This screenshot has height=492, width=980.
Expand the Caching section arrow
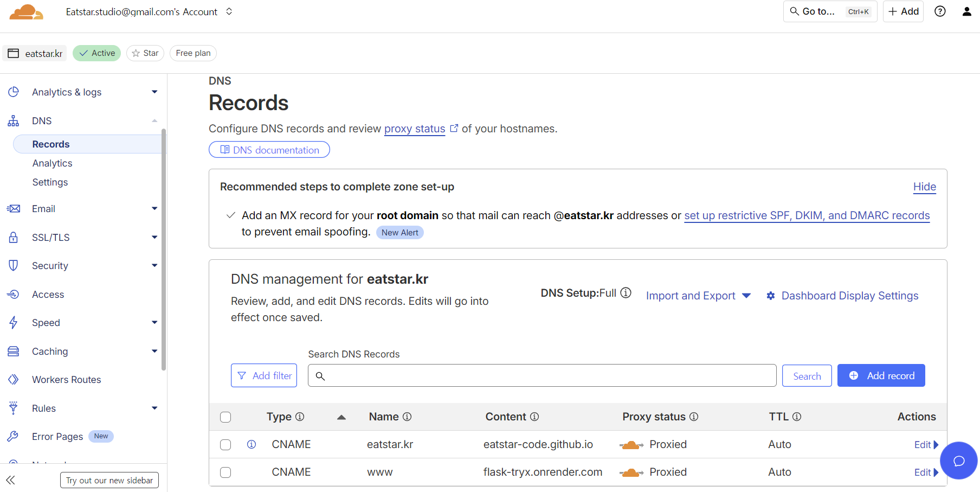154,352
